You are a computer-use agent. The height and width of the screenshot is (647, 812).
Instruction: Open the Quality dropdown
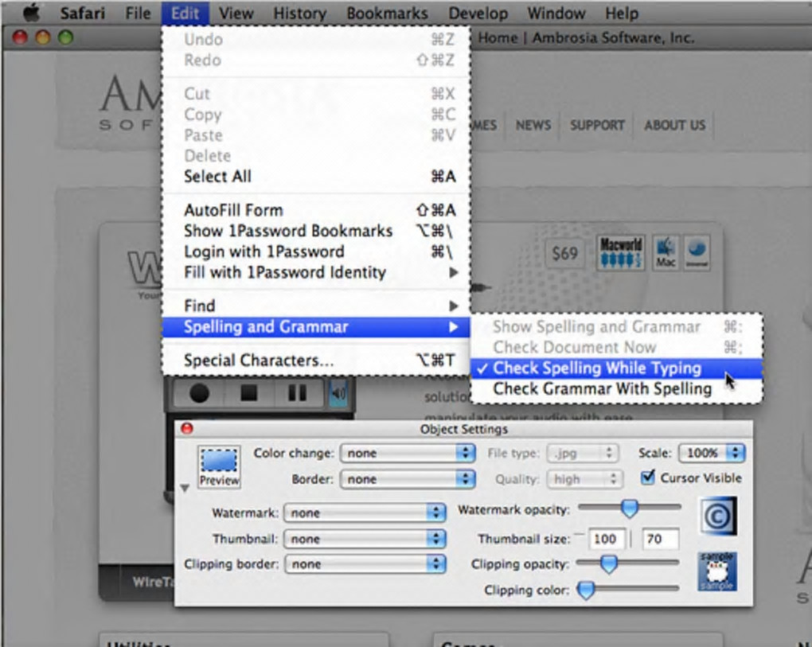585,479
